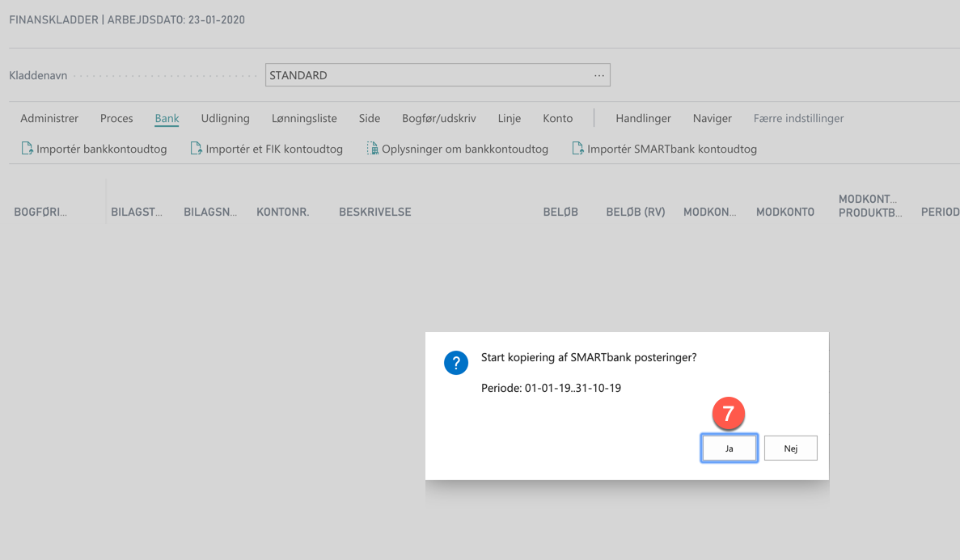Click the BELØB column header
The image size is (960, 560).
point(560,212)
